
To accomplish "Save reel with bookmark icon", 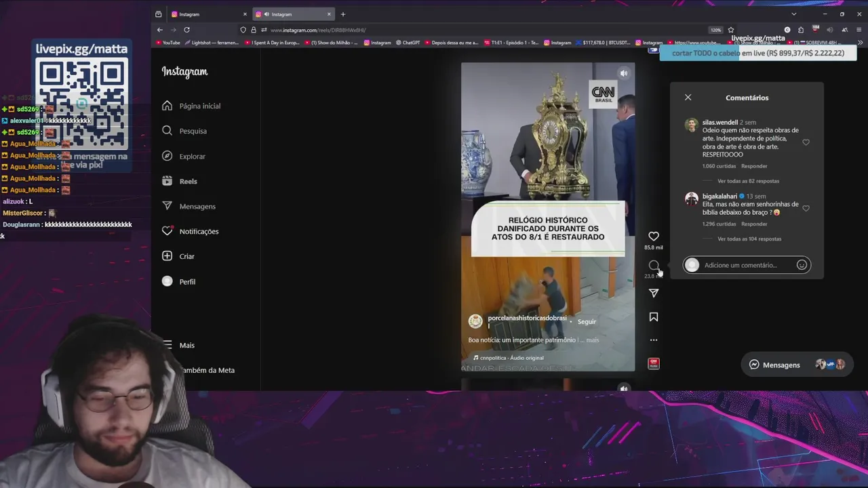I will click(x=654, y=317).
